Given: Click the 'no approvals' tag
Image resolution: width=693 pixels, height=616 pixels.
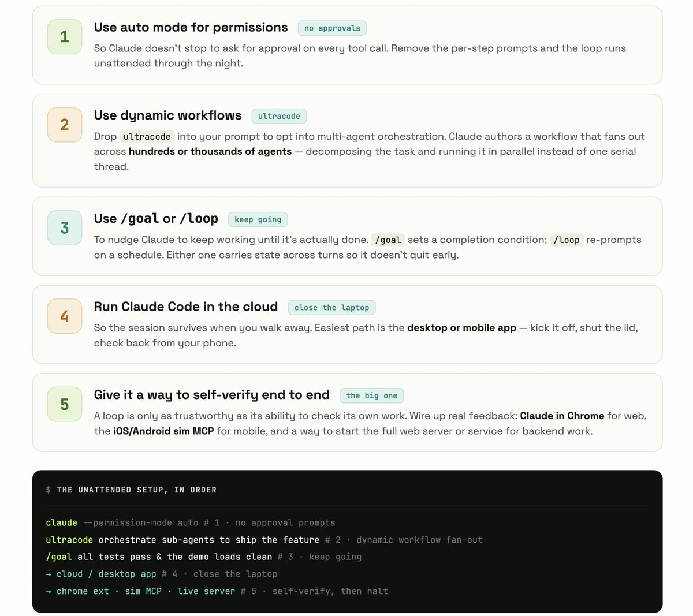Looking at the screenshot, I should (x=332, y=28).
